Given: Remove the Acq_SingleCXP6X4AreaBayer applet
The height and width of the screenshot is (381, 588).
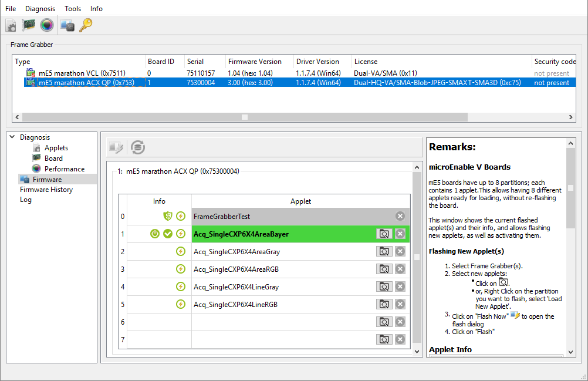Looking at the screenshot, I should pyautogui.click(x=400, y=234).
